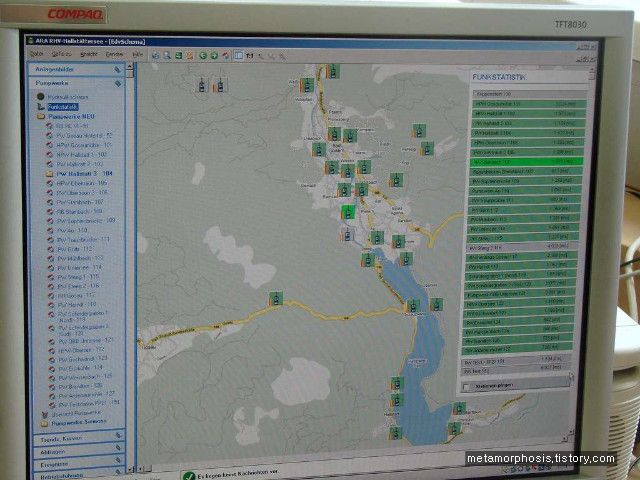Click the tree panel scrollbar up arrow
The image size is (640, 480).
130,66
